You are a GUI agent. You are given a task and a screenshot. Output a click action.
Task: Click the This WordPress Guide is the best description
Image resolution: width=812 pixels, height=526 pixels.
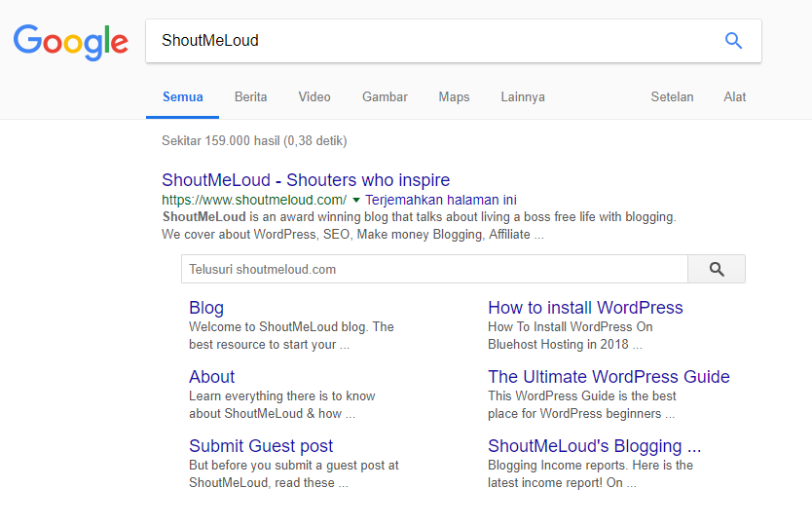(582, 405)
